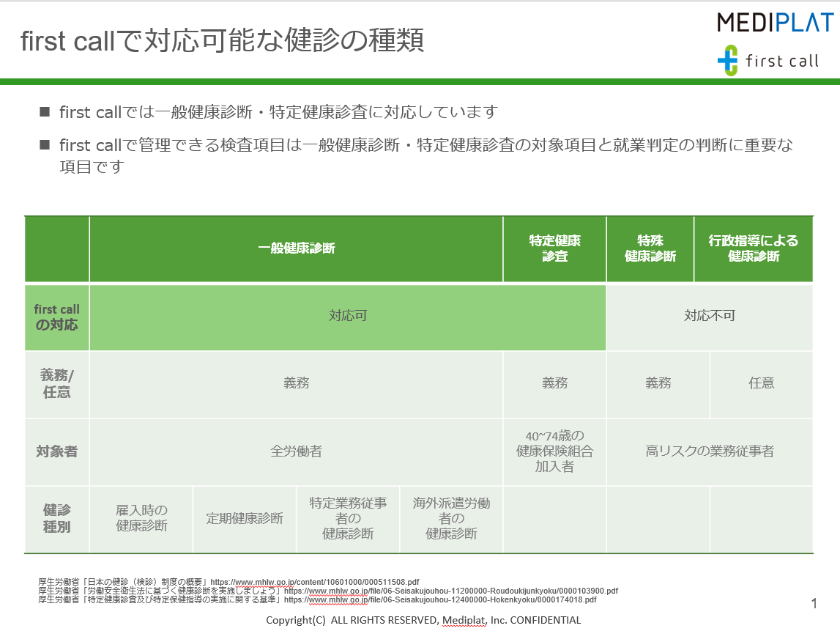This screenshot has width=840, height=631.
Task: Select the 特定健康診査 header cell
Action: [554, 248]
